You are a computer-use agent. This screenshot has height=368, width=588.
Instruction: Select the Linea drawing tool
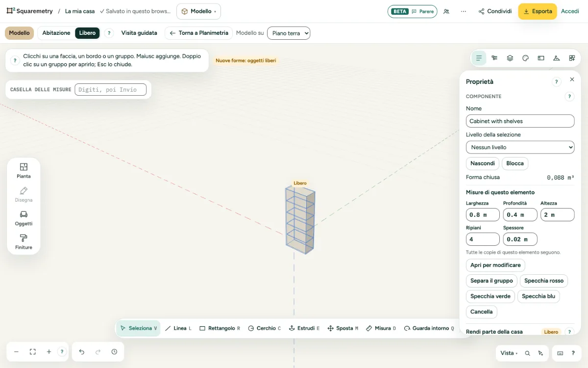tap(178, 328)
